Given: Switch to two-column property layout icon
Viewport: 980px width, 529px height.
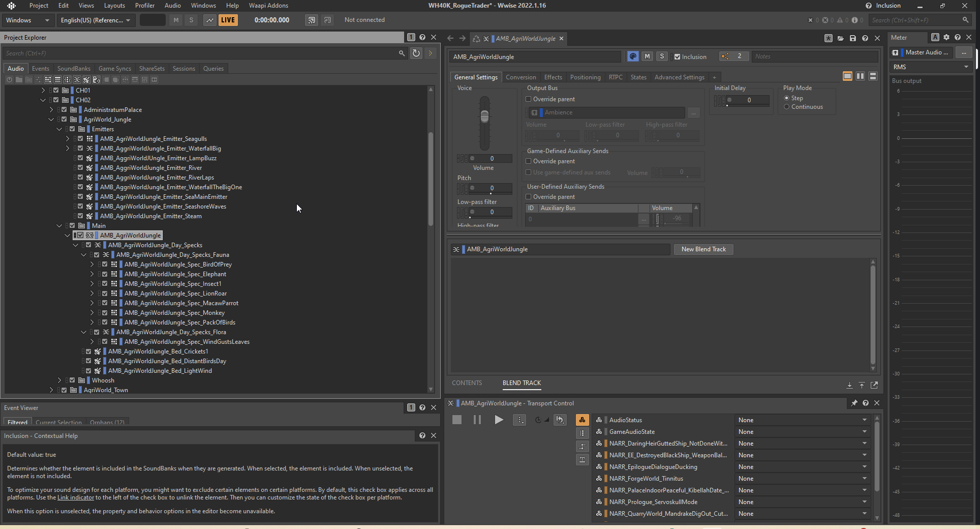Looking at the screenshot, I should point(860,76).
